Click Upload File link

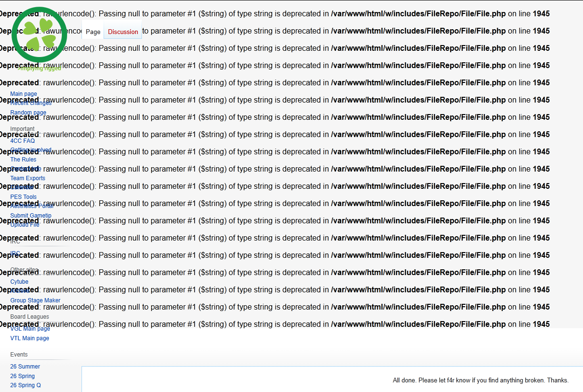25,225
